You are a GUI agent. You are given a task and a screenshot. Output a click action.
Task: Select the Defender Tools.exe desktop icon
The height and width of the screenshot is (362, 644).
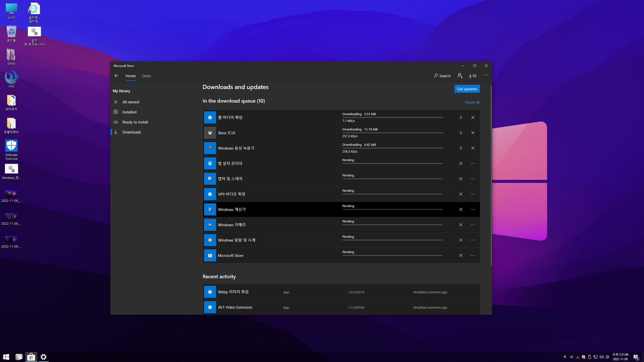[11, 150]
